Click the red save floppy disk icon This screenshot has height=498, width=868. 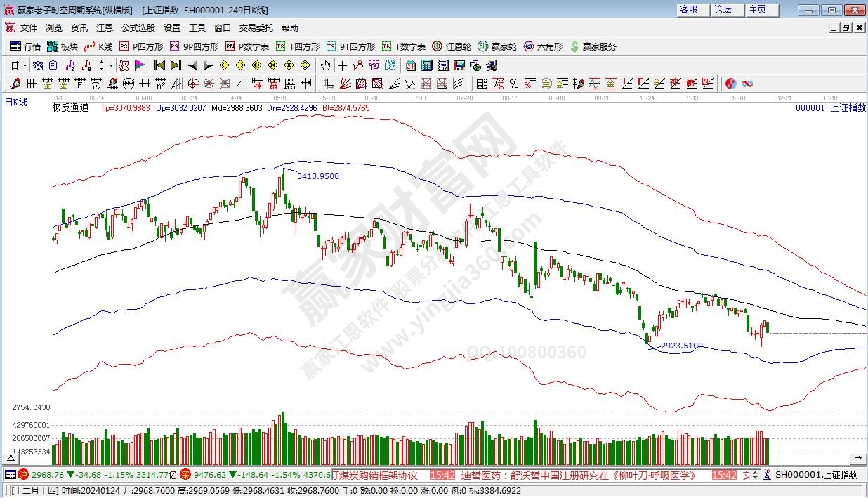pyautogui.click(x=459, y=65)
